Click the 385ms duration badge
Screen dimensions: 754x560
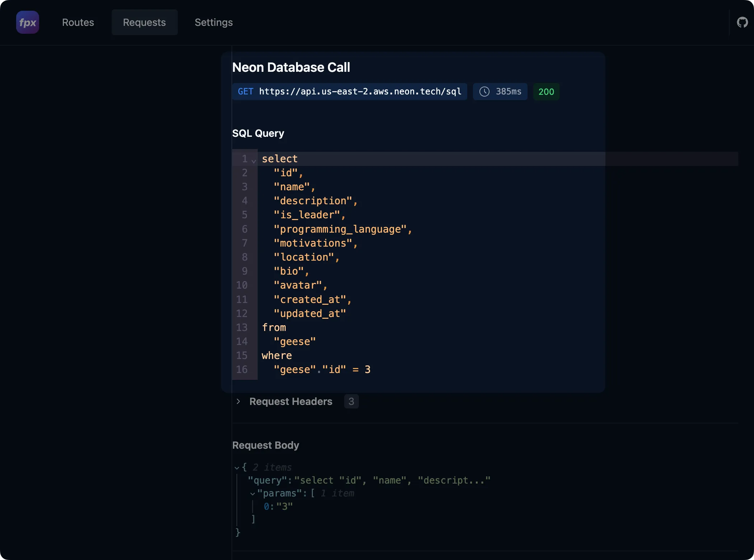(500, 92)
